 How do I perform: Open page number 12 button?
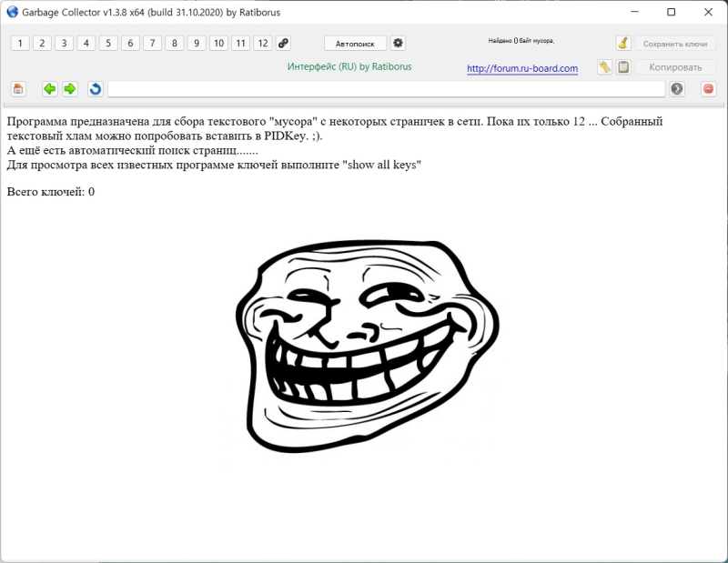click(x=263, y=43)
